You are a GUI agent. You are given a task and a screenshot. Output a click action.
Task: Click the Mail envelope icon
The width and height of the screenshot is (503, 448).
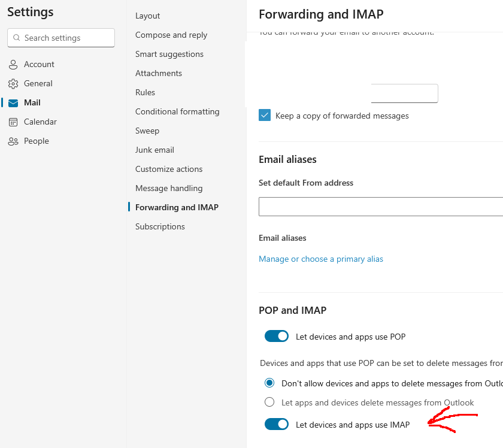coord(13,103)
